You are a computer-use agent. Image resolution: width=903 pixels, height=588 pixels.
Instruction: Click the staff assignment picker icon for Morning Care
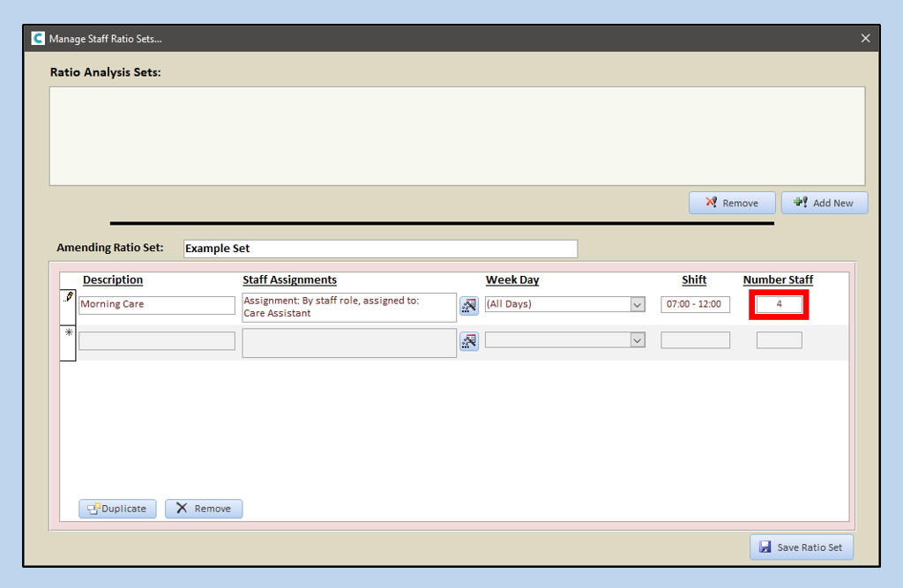click(x=469, y=305)
